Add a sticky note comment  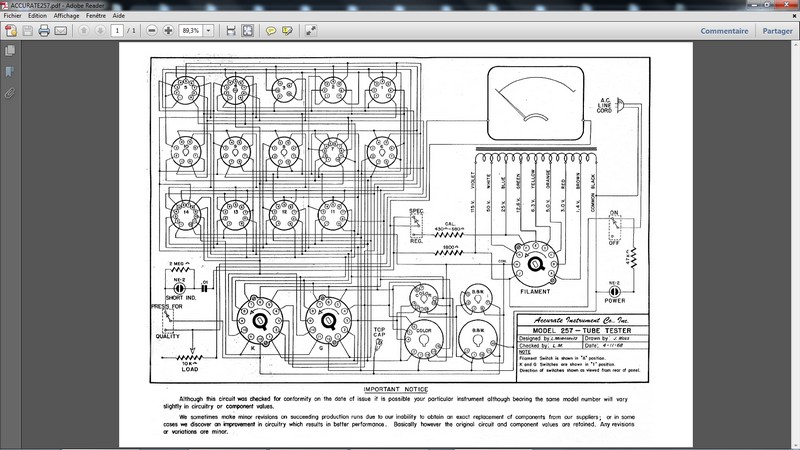pyautogui.click(x=271, y=31)
